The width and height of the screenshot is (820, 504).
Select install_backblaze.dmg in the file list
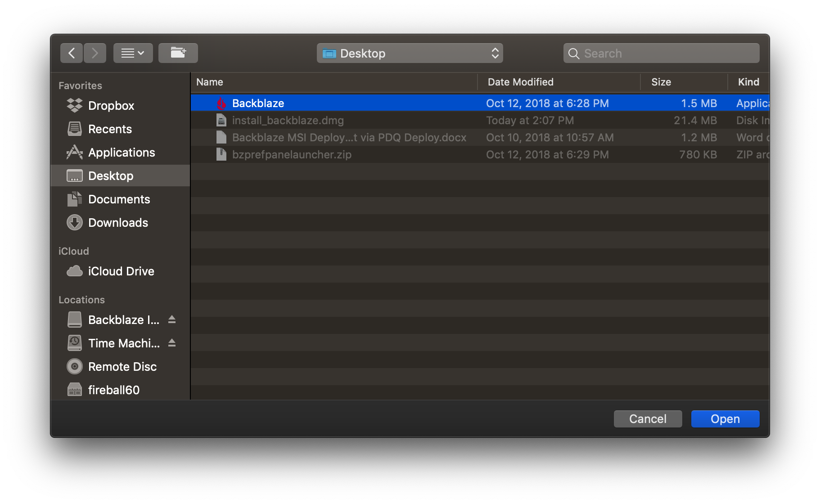point(480,120)
